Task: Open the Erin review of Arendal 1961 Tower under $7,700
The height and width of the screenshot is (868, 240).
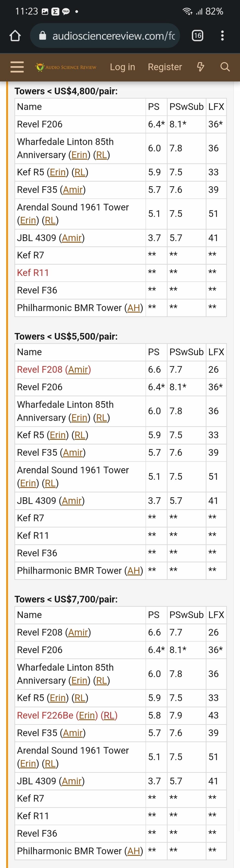Action: tap(28, 764)
